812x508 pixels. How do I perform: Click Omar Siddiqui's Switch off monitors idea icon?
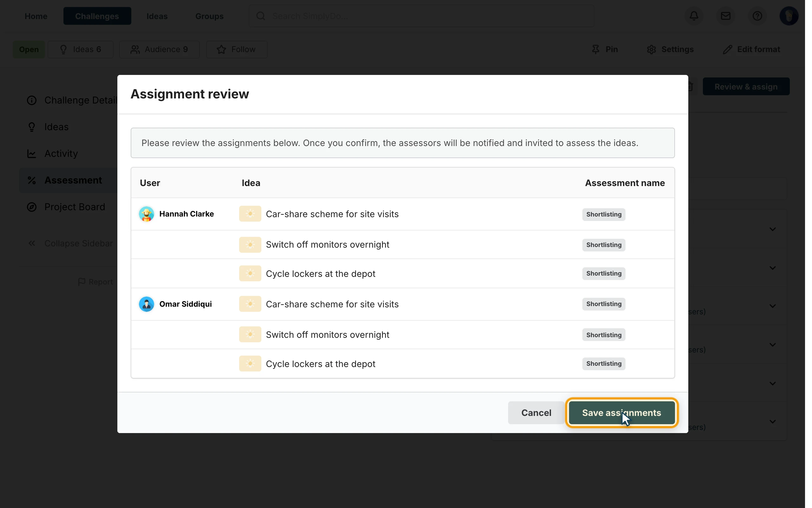250,334
